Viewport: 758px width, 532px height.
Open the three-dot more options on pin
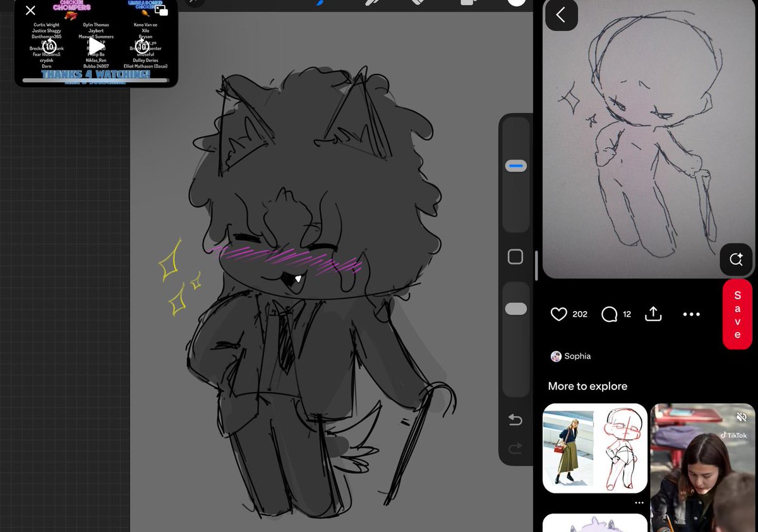click(x=692, y=314)
